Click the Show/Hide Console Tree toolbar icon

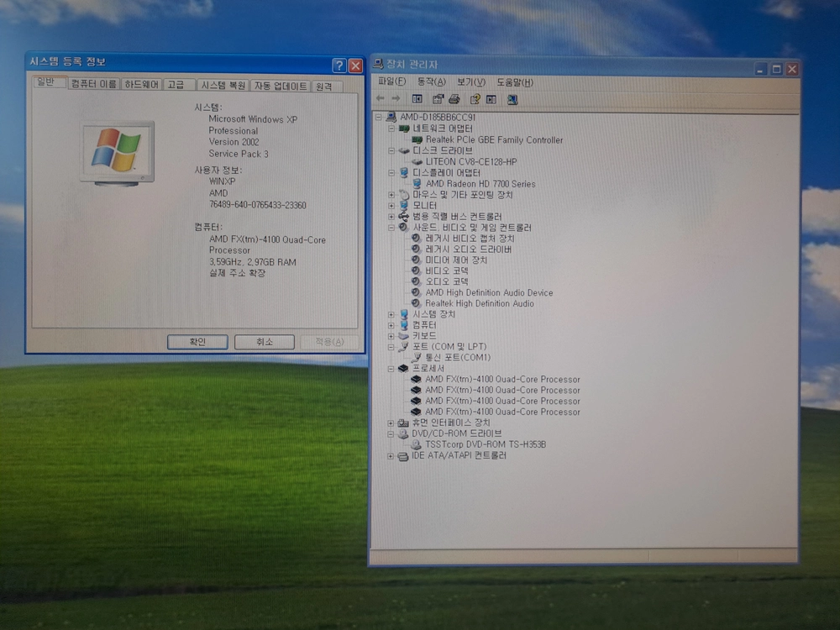[417, 99]
